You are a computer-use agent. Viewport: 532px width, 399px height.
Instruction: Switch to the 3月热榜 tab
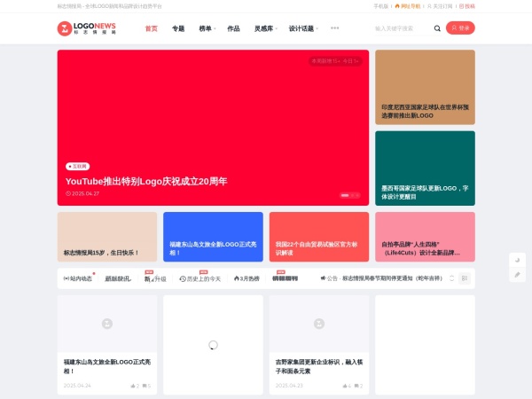(246, 278)
